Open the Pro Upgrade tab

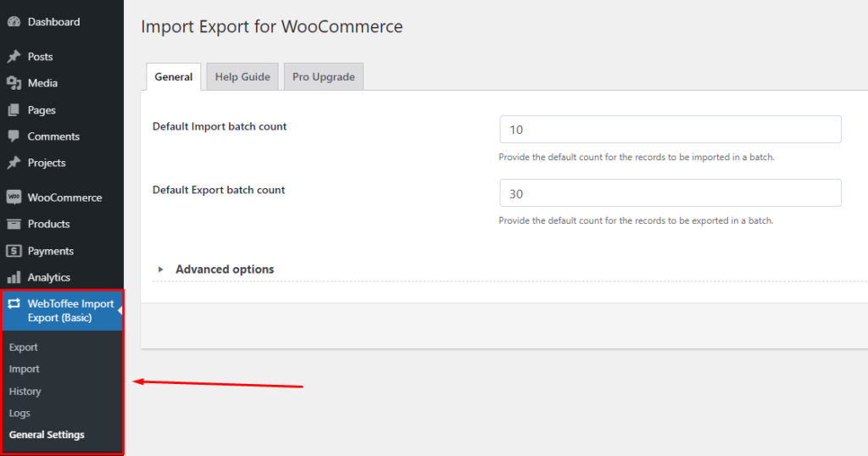pyautogui.click(x=323, y=77)
